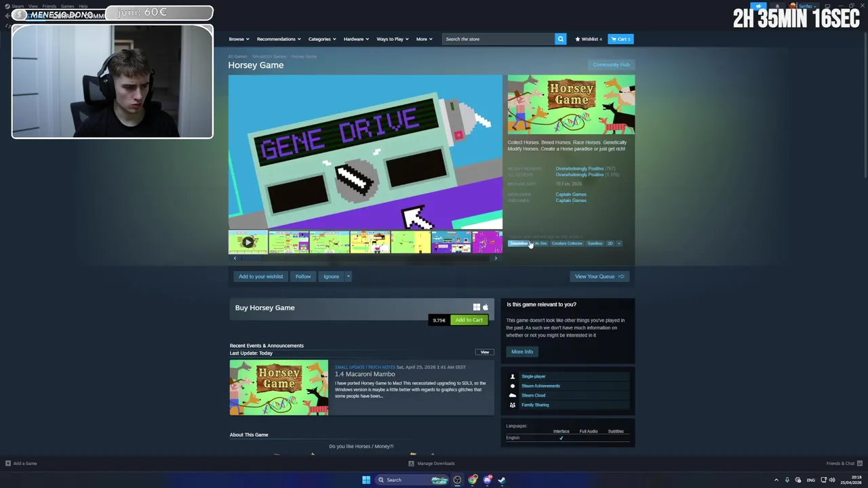Expand the Recommendations dropdown
Image resolution: width=868 pixels, height=488 pixels.
tap(279, 39)
